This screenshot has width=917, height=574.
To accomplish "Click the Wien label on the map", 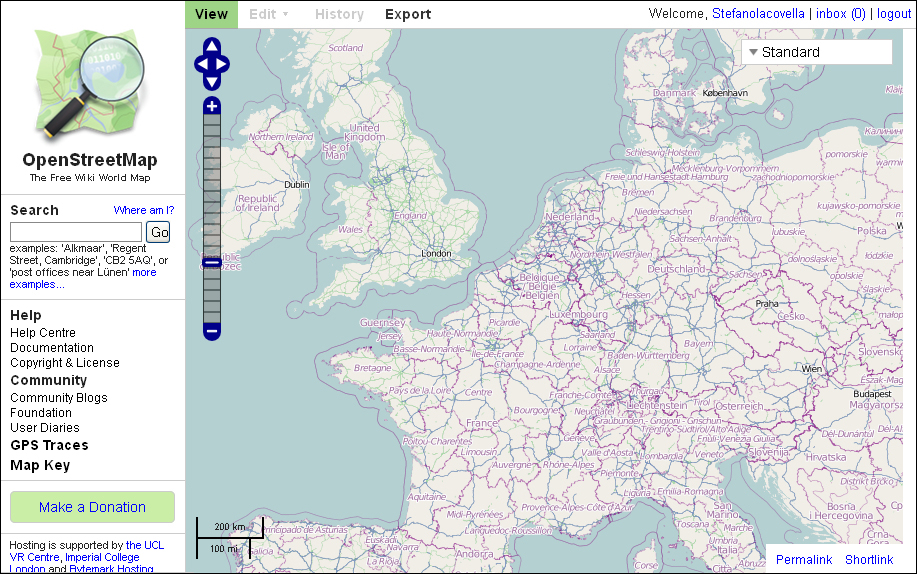I will (812, 369).
